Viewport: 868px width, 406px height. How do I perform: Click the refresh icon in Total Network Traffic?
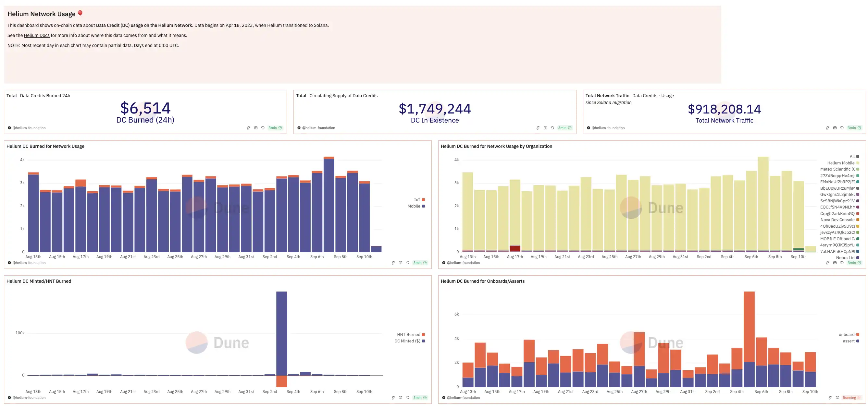(842, 128)
